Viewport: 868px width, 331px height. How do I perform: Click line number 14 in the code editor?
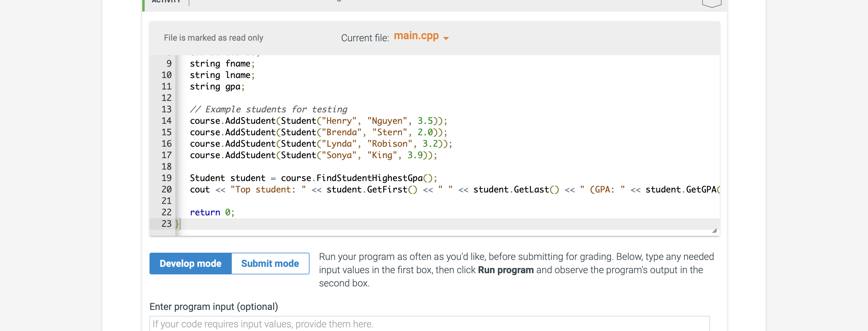pyautogui.click(x=166, y=121)
